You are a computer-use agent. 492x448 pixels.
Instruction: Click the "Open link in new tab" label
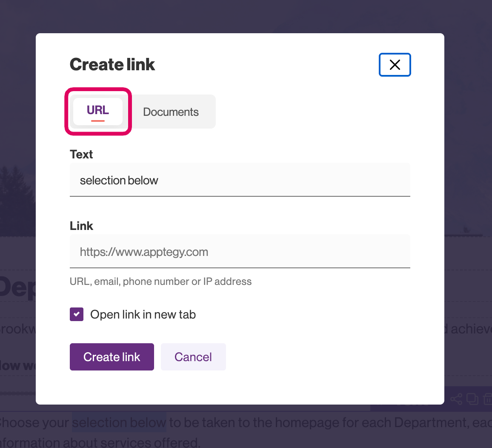pyautogui.click(x=143, y=315)
